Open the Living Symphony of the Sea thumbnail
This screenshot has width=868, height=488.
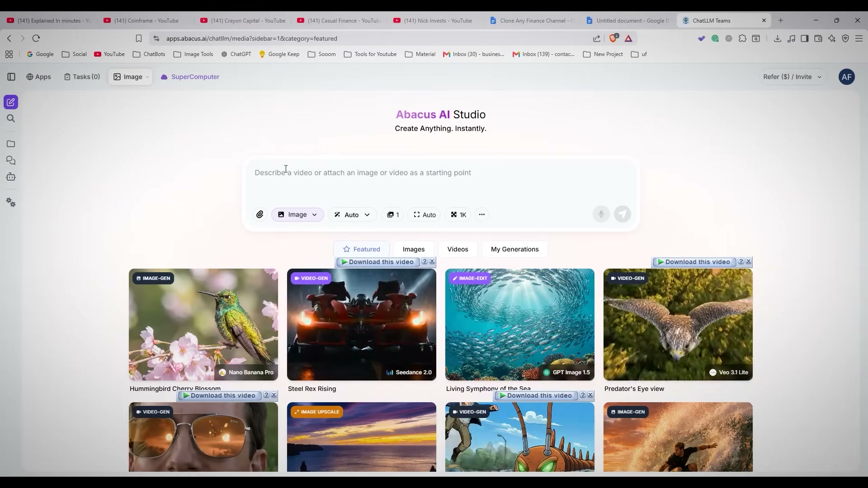(520, 324)
